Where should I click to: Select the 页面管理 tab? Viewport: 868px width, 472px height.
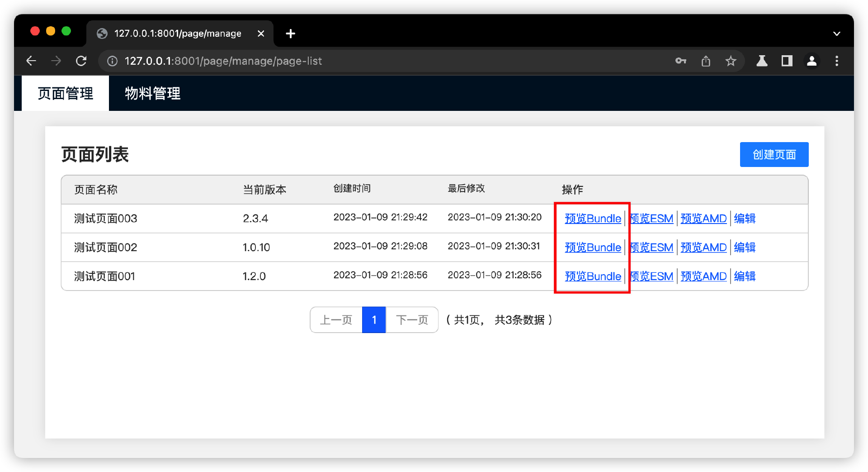[x=66, y=94]
